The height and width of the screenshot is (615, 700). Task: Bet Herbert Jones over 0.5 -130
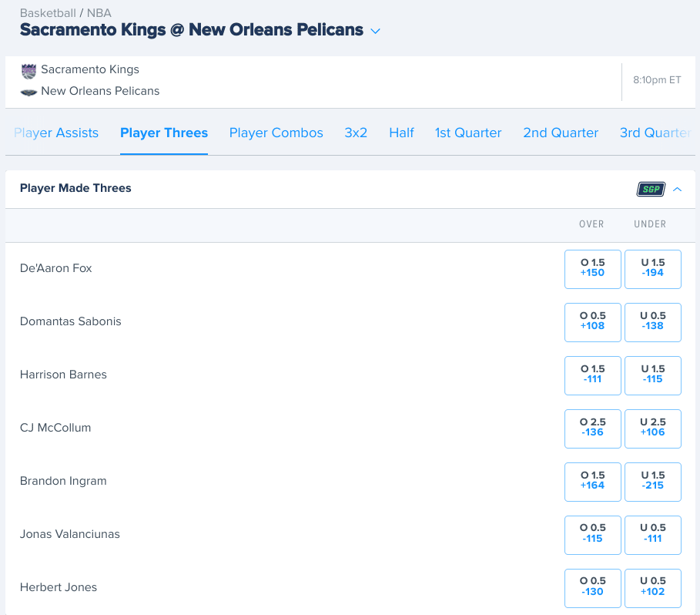pos(593,588)
